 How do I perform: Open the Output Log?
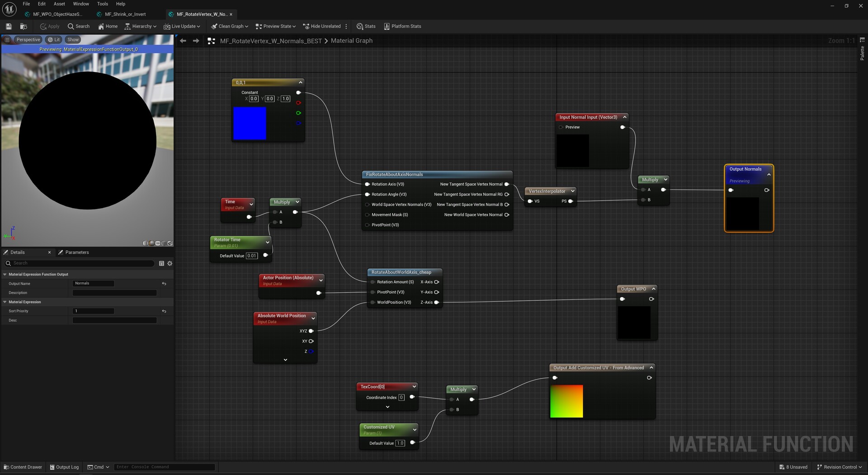64,467
